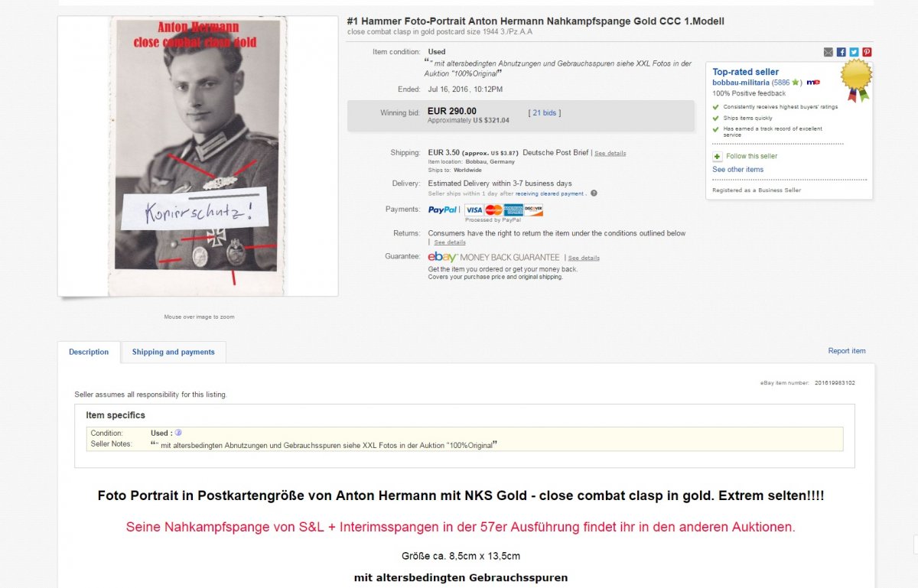
Task: Open the 21 bids history link
Action: click(x=545, y=112)
